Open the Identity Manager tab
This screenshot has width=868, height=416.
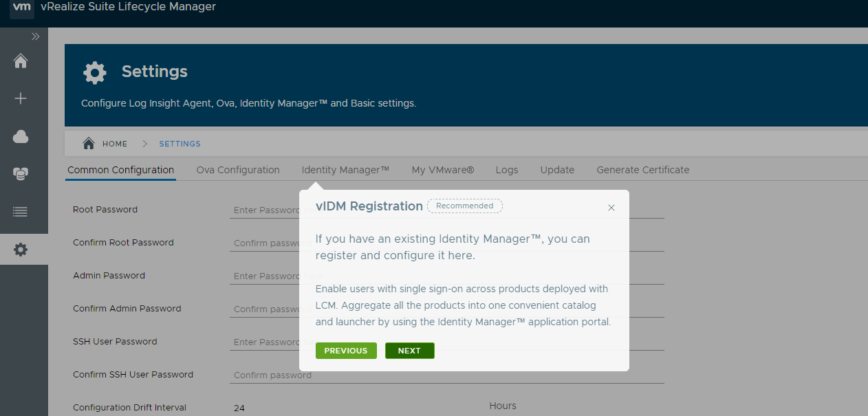[x=345, y=170]
